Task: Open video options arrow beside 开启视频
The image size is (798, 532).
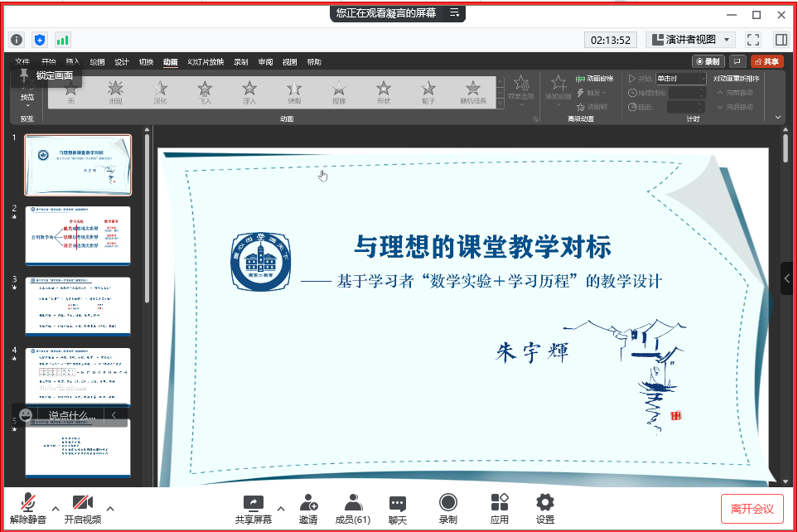Action: pyautogui.click(x=110, y=508)
